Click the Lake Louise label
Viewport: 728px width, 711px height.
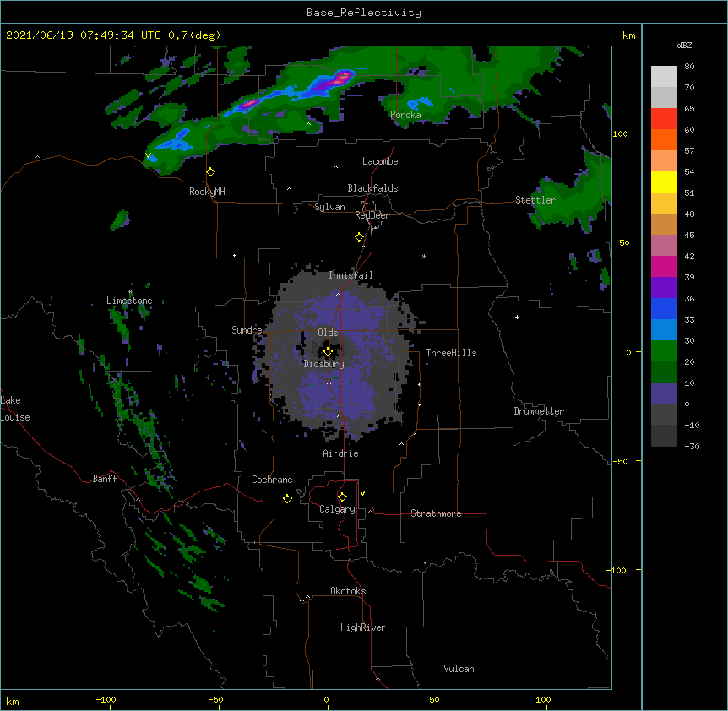point(15,409)
